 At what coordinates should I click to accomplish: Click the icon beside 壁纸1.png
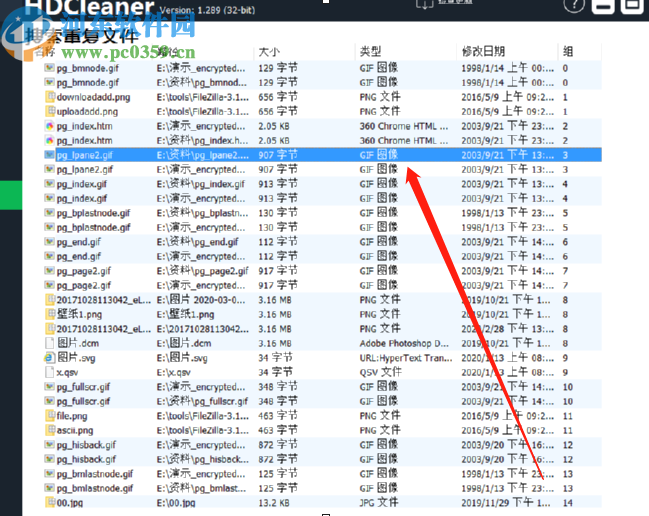pos(50,314)
